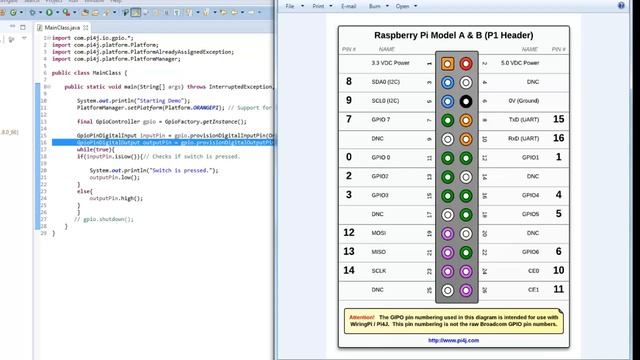Click the 'Switch is pressed.' println line
This screenshot has width=640, height=360.
pos(154,170)
